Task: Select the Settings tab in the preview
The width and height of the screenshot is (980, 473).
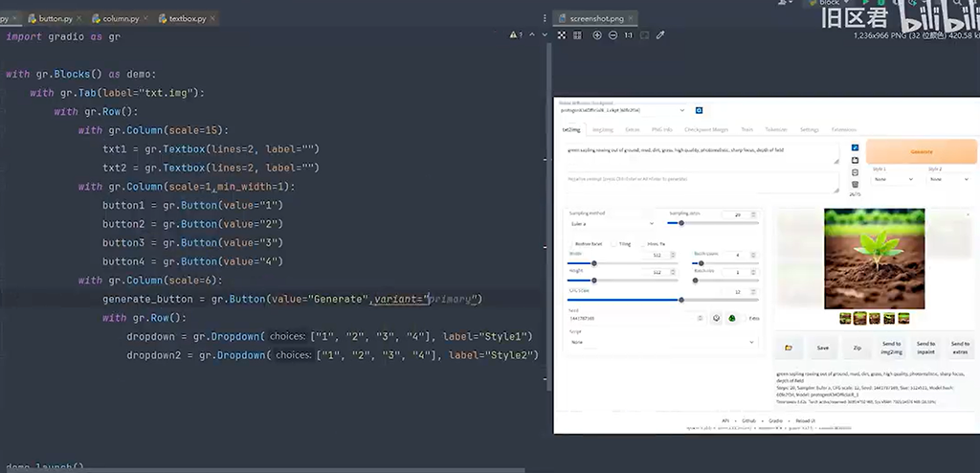Action: coord(810,129)
